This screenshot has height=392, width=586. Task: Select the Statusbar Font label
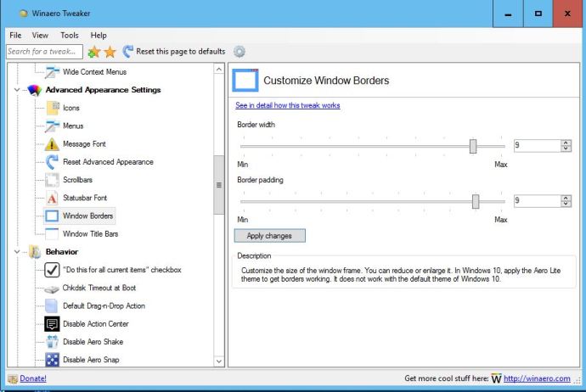[85, 198]
